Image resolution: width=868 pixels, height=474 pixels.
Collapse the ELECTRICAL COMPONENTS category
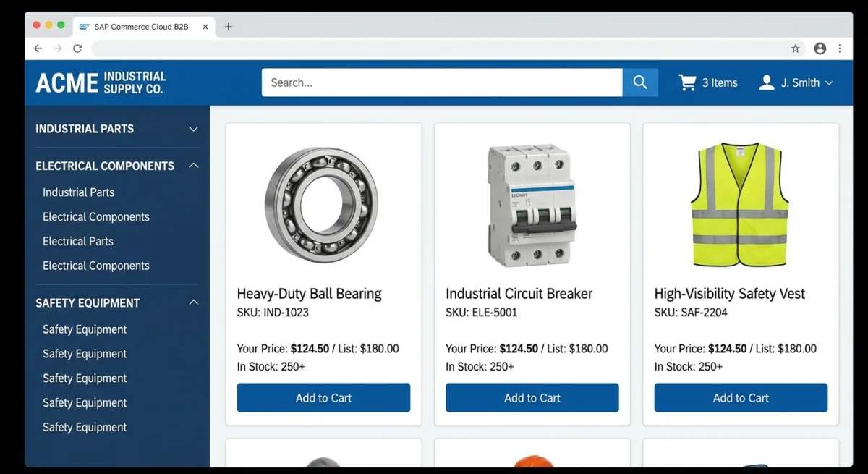click(x=193, y=165)
